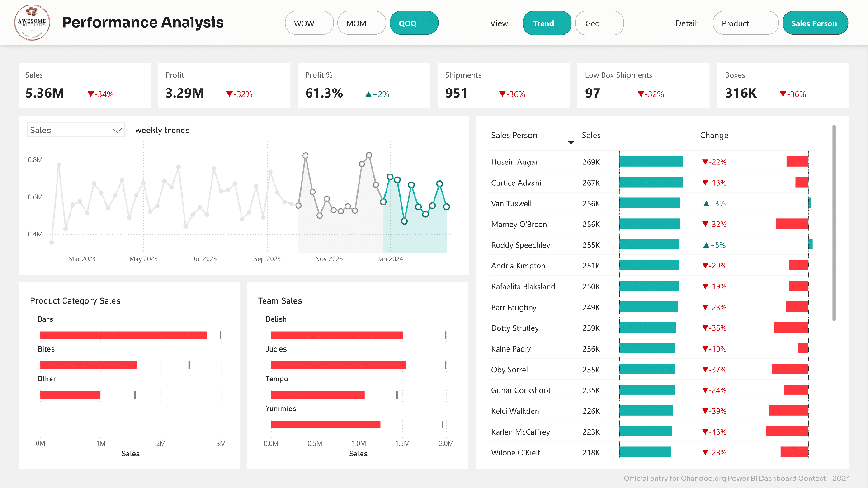Click the Sales Person column sort arrow

point(571,143)
